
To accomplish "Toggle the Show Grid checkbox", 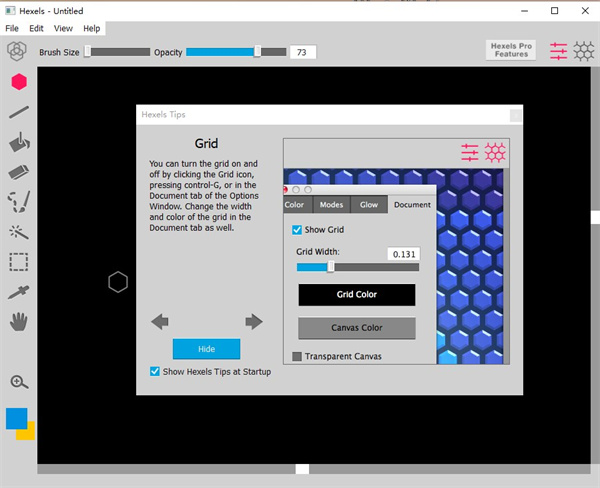I will click(297, 230).
